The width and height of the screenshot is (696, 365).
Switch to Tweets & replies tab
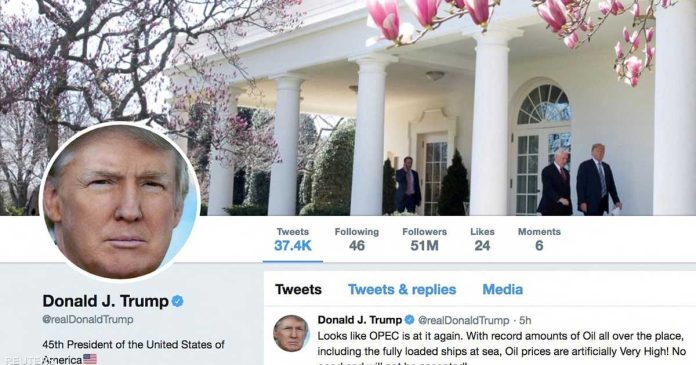pos(402,290)
